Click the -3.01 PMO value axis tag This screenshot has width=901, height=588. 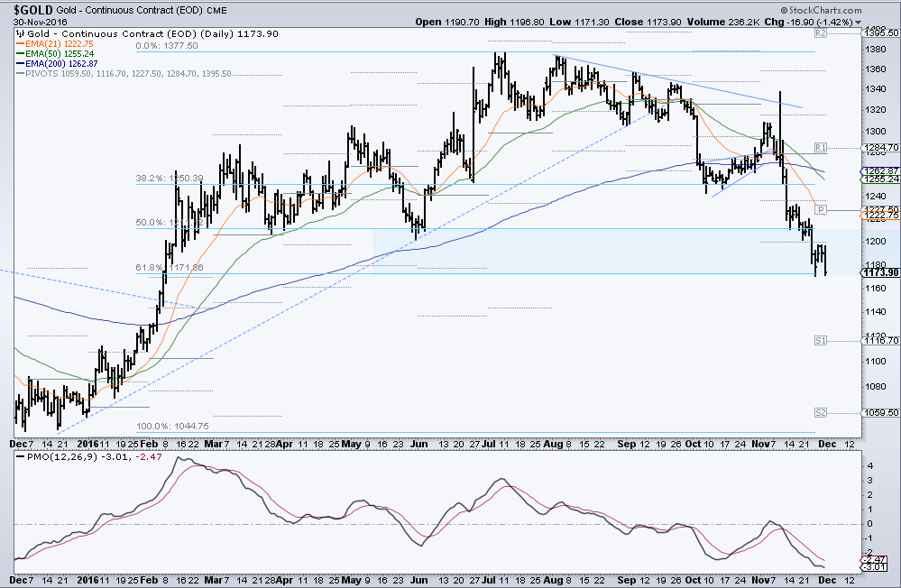click(873, 567)
